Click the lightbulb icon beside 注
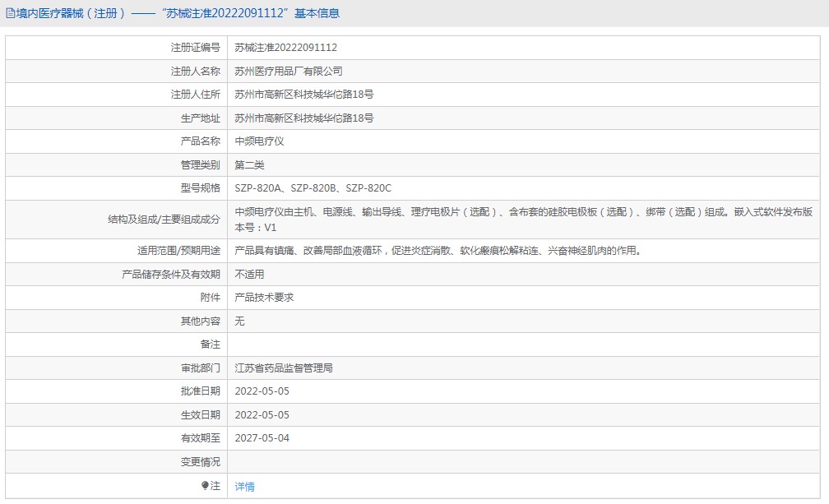The width and height of the screenshot is (829, 504). (x=205, y=486)
